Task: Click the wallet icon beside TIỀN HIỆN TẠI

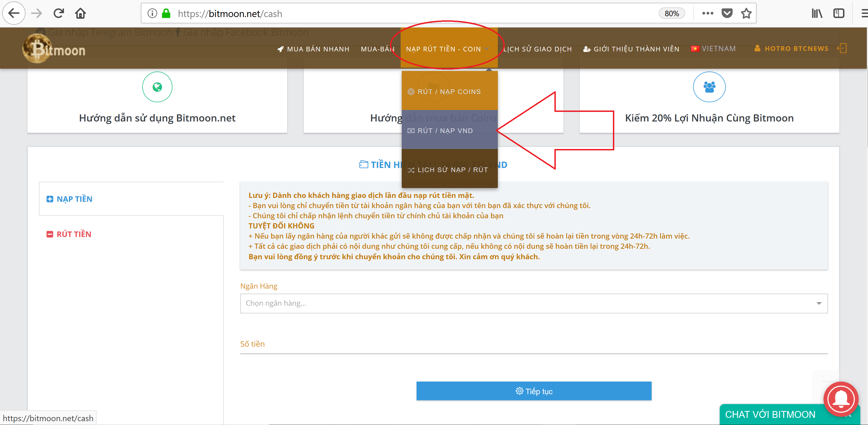Action: [x=364, y=164]
